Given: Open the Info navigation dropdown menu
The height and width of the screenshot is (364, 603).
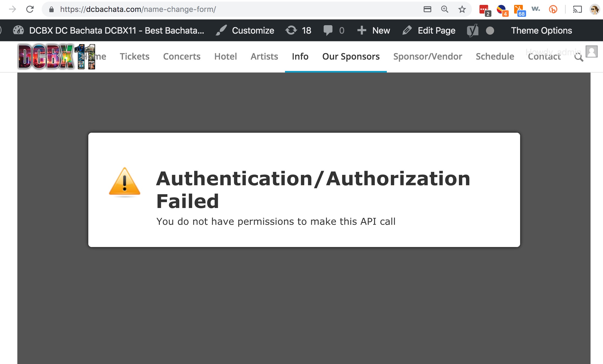Looking at the screenshot, I should pos(300,56).
